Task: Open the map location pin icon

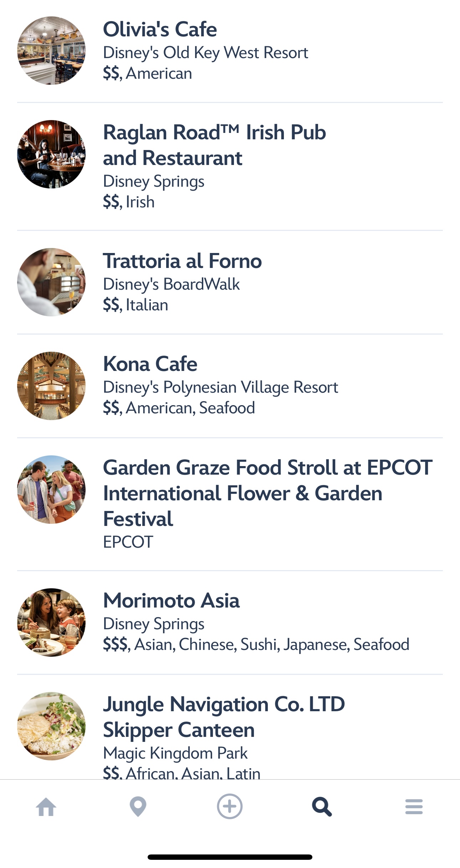Action: 138,807
